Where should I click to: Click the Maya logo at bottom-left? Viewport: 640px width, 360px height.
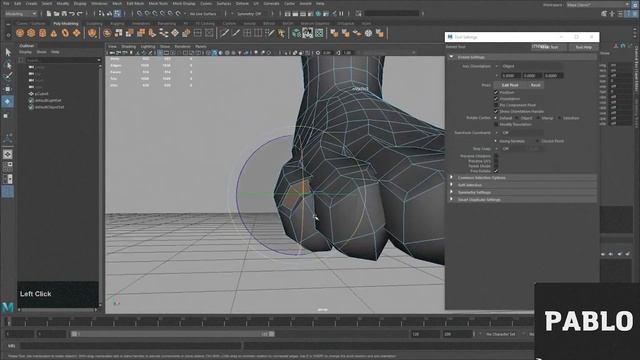pos(7,307)
